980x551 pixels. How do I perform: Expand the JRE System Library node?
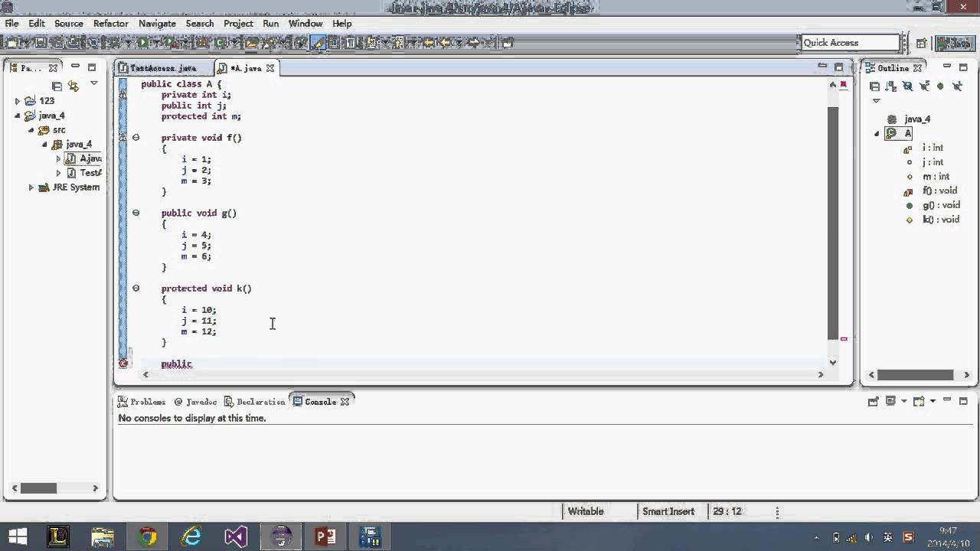[x=31, y=187]
